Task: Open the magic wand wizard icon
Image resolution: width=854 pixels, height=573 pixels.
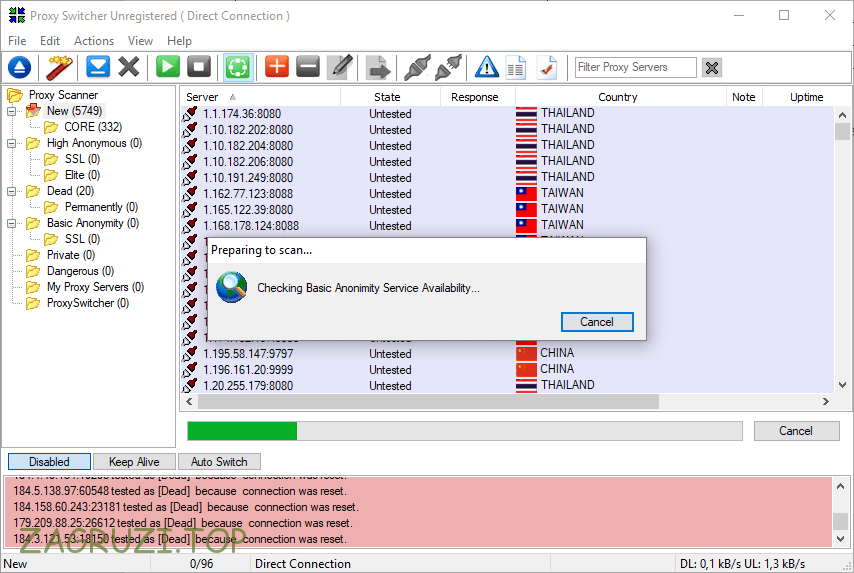Action: click(60, 67)
